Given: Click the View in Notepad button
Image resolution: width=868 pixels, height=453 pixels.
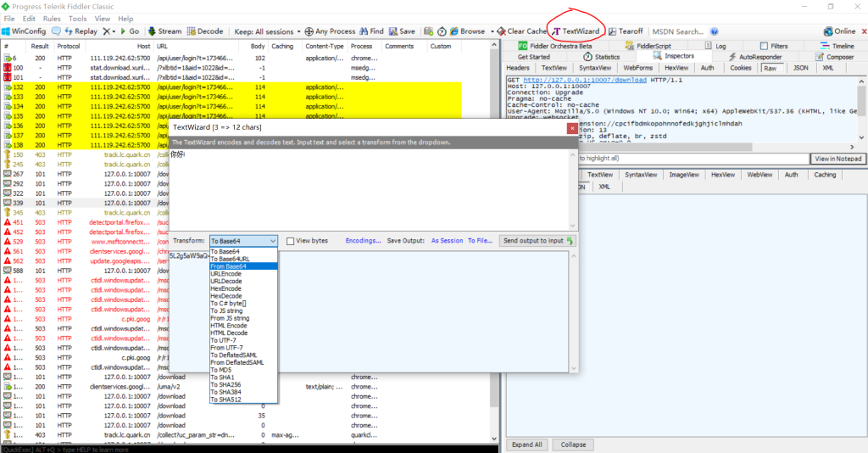Looking at the screenshot, I should (838, 159).
